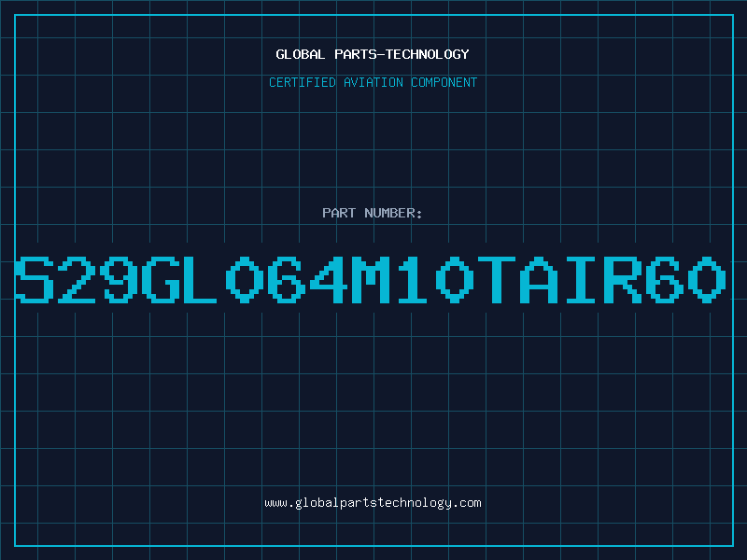Image resolution: width=747 pixels, height=560 pixels.
Task: Select the letter L in the part number
Action: [x=199, y=279]
